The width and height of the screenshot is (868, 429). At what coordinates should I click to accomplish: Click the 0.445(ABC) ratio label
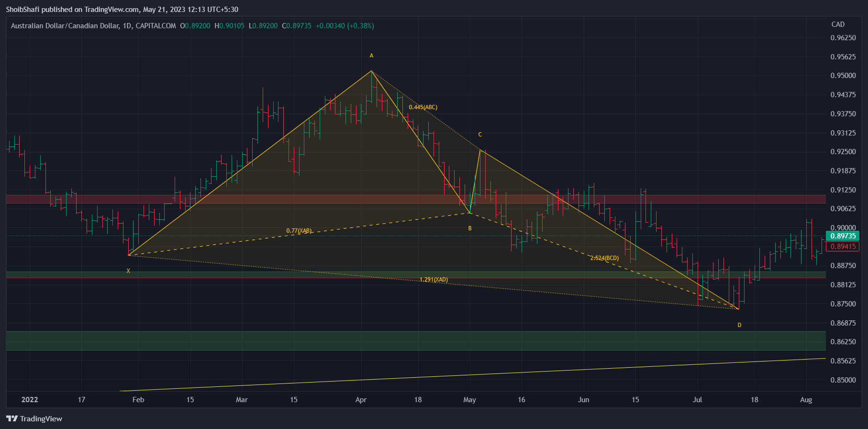pyautogui.click(x=423, y=107)
